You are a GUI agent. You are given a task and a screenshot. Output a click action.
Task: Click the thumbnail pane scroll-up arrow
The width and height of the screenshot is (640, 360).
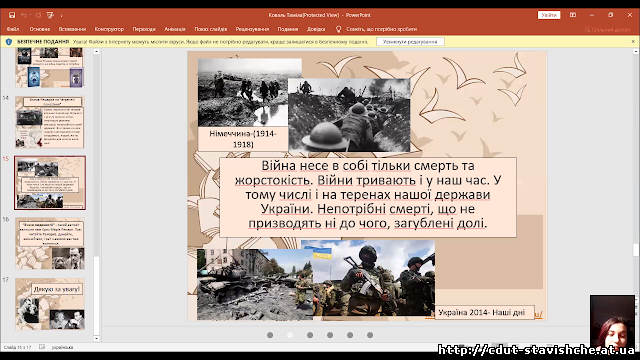point(96,51)
